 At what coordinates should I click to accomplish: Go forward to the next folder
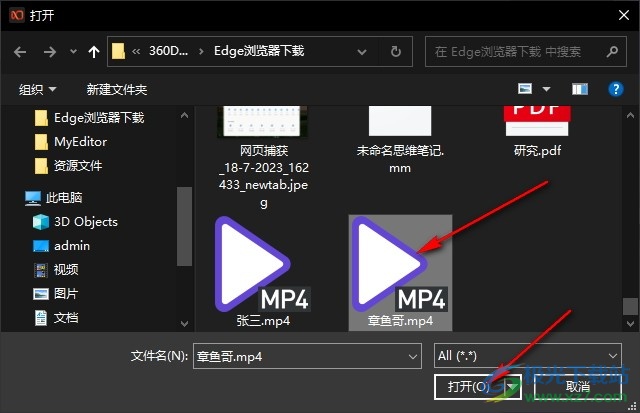click(x=49, y=52)
